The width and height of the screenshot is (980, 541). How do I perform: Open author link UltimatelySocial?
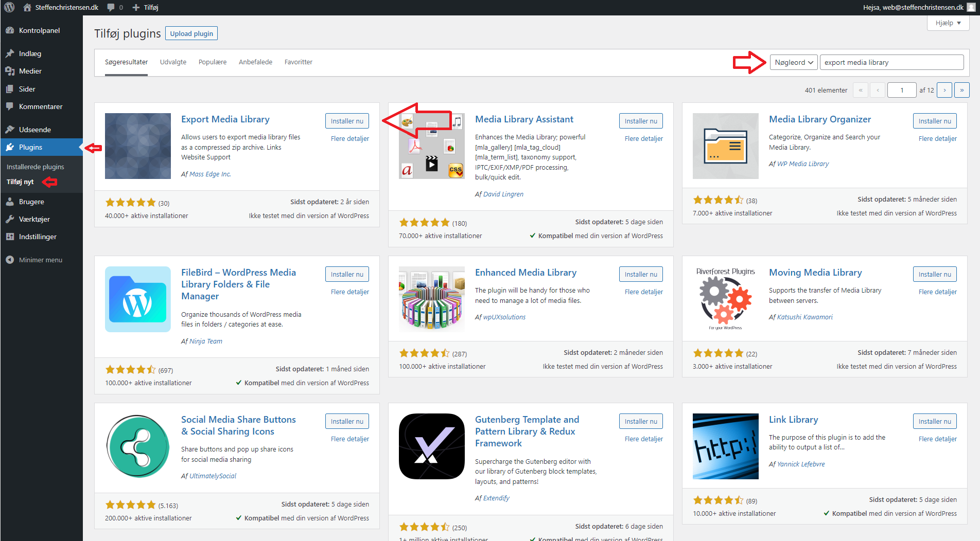(213, 476)
